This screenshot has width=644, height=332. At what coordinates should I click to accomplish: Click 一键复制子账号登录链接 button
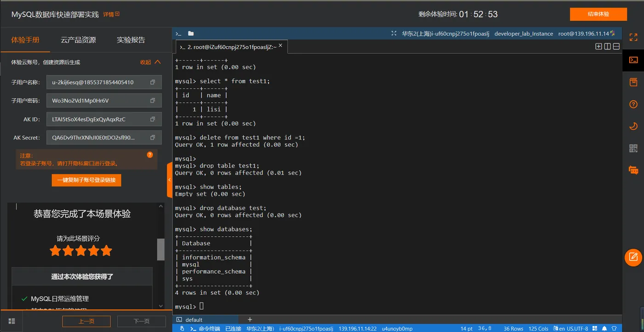86,180
